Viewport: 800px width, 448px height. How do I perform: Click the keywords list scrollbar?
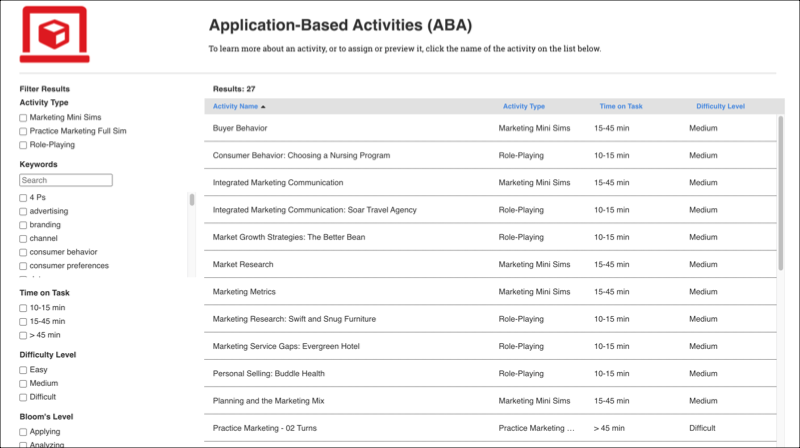click(191, 200)
